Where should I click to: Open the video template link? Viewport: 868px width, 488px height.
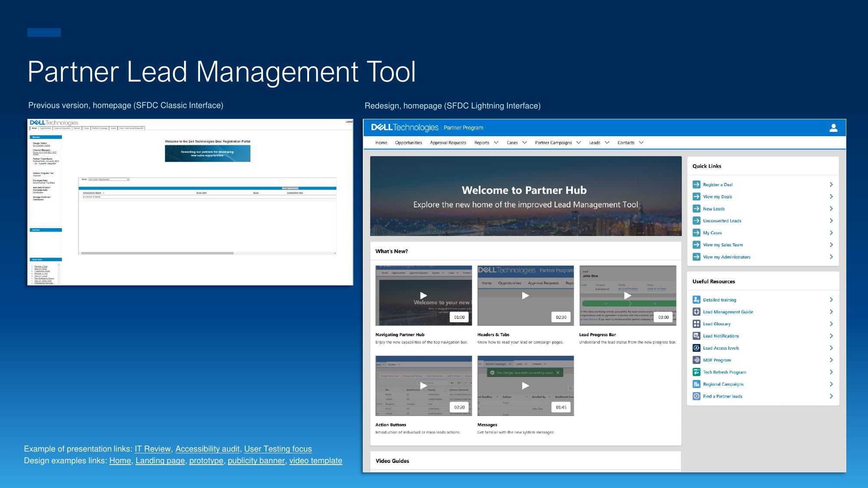pos(316,461)
